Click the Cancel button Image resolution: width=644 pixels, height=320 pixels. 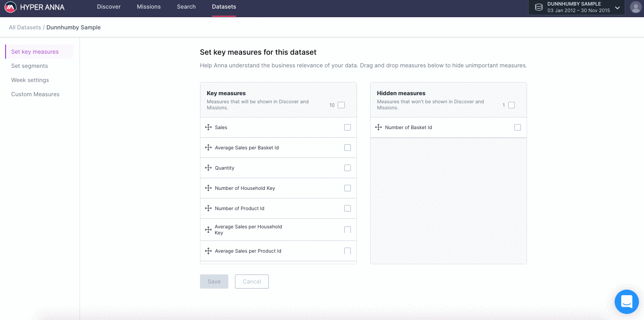[252, 282]
